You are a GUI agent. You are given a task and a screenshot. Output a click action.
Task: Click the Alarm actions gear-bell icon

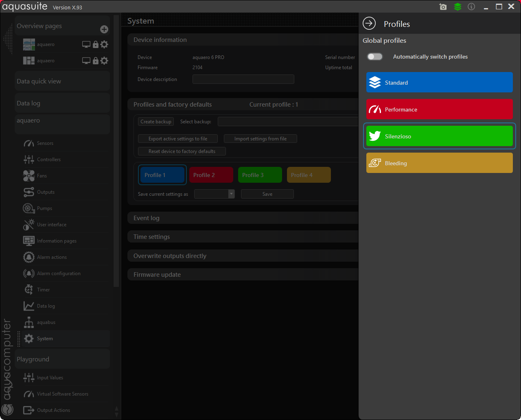tap(29, 257)
